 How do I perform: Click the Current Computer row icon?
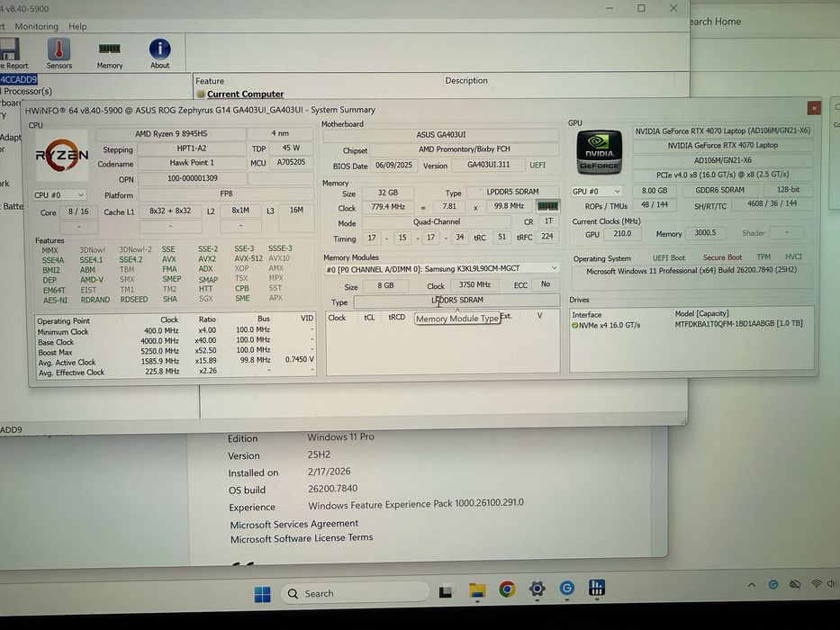201,94
